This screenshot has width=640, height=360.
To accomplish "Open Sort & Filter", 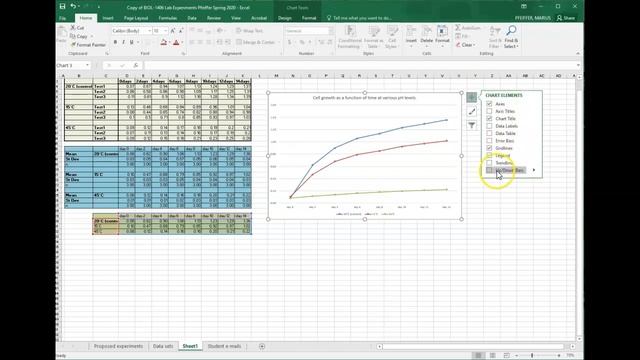I will coord(495,37).
